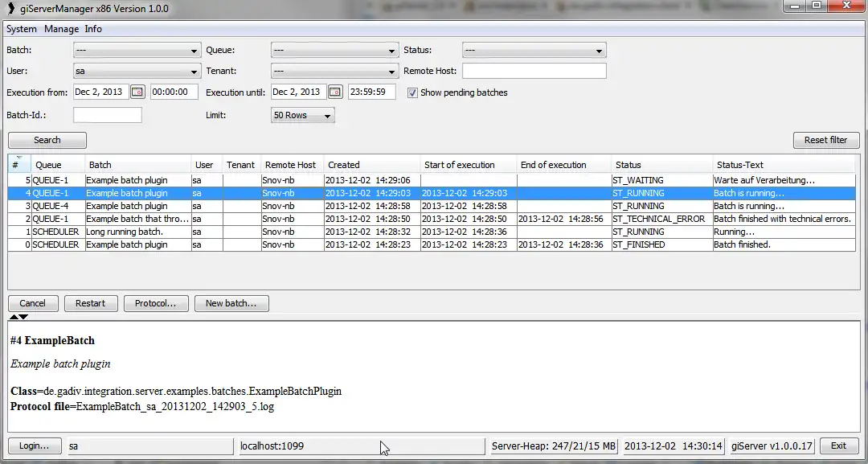Sort by the Remote Host column header
Viewport: 868px width, 464px height.
point(292,164)
